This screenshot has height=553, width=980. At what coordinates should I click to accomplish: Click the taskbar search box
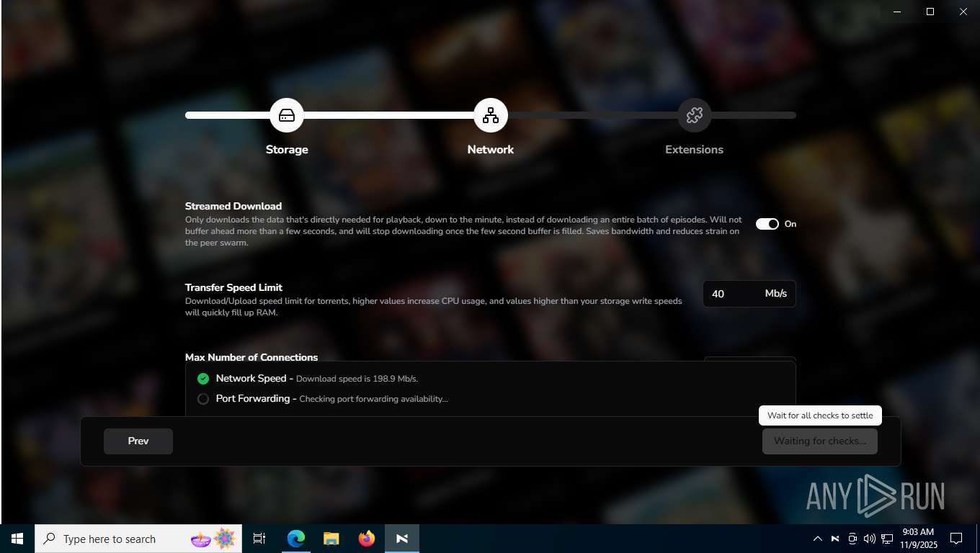click(138, 539)
